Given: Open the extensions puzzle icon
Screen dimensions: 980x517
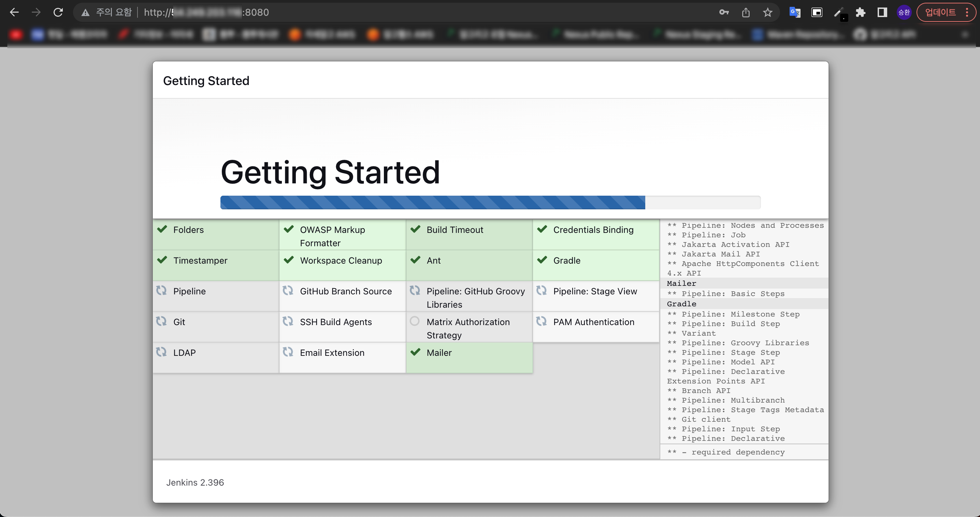Looking at the screenshot, I should (x=860, y=12).
